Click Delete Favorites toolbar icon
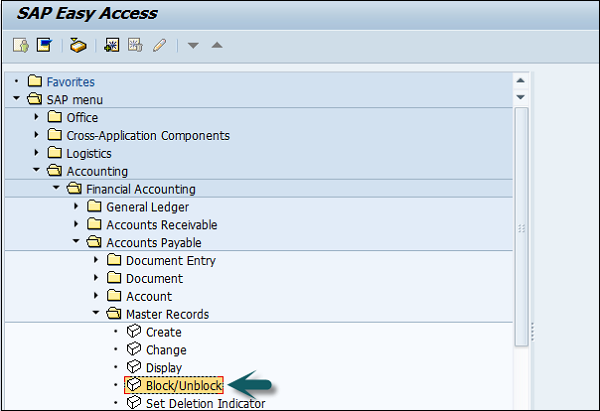 point(135,45)
